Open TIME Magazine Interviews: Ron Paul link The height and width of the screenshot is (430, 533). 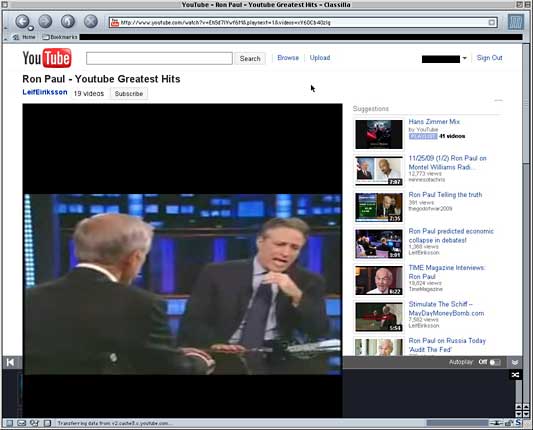click(447, 272)
